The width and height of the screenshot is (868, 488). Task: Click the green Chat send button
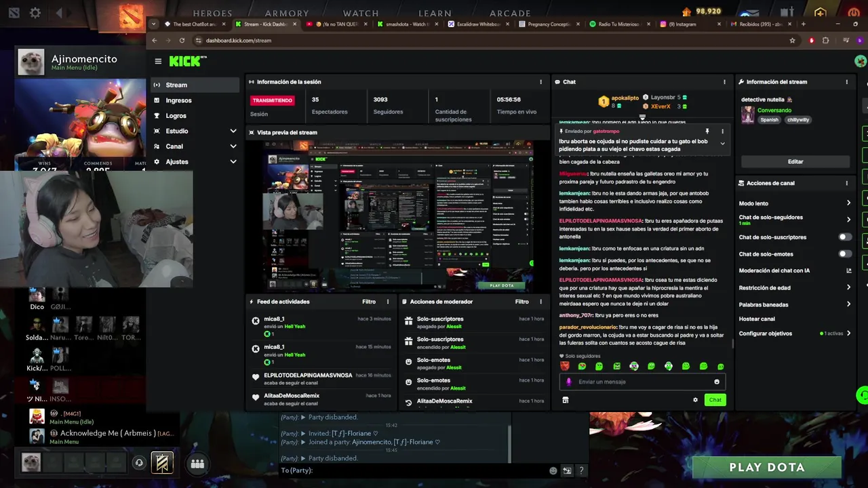715,400
